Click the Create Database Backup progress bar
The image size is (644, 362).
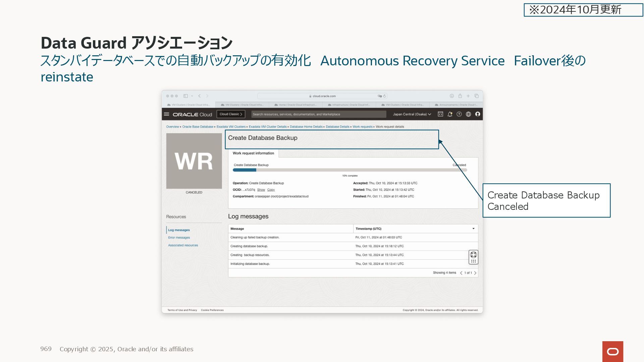point(350,170)
